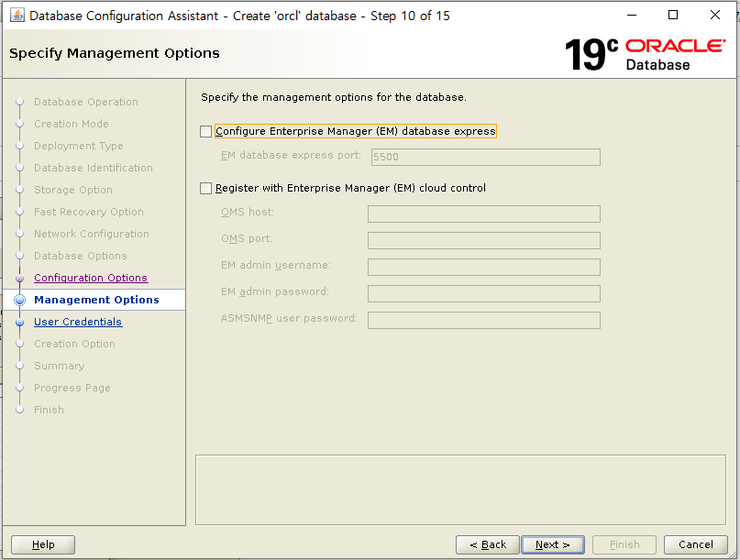Click Storage Option step in sidebar

73,190
